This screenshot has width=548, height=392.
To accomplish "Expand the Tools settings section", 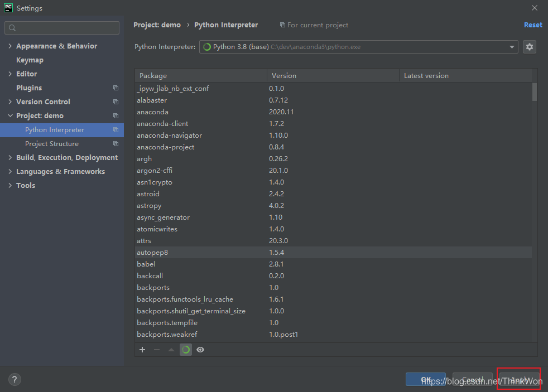I will pyautogui.click(x=10, y=186).
